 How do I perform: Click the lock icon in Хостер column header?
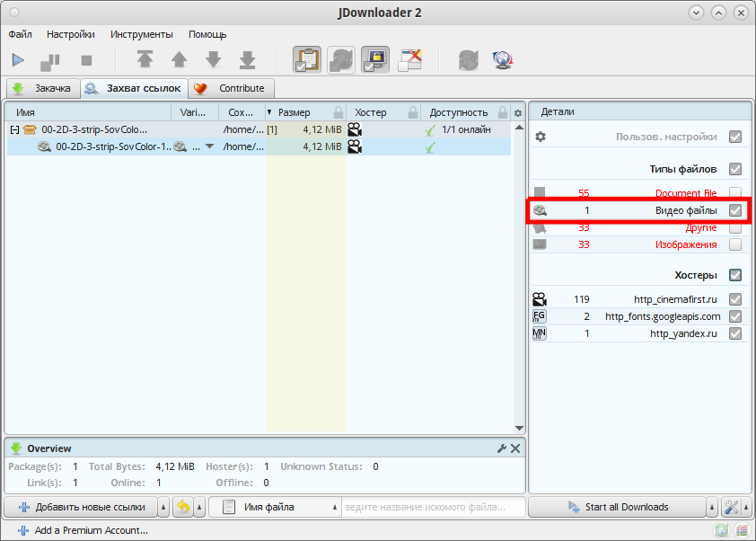tap(413, 112)
